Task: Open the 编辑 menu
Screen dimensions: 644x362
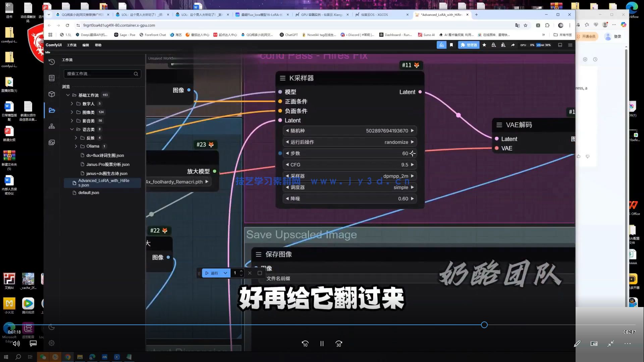Action: coord(86,45)
